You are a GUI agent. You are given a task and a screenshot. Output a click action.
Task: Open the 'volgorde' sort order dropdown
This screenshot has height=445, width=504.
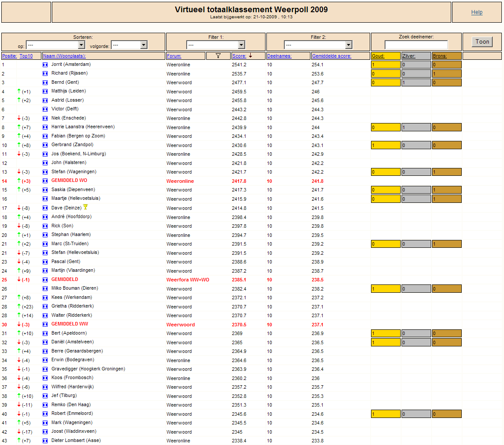coord(129,45)
